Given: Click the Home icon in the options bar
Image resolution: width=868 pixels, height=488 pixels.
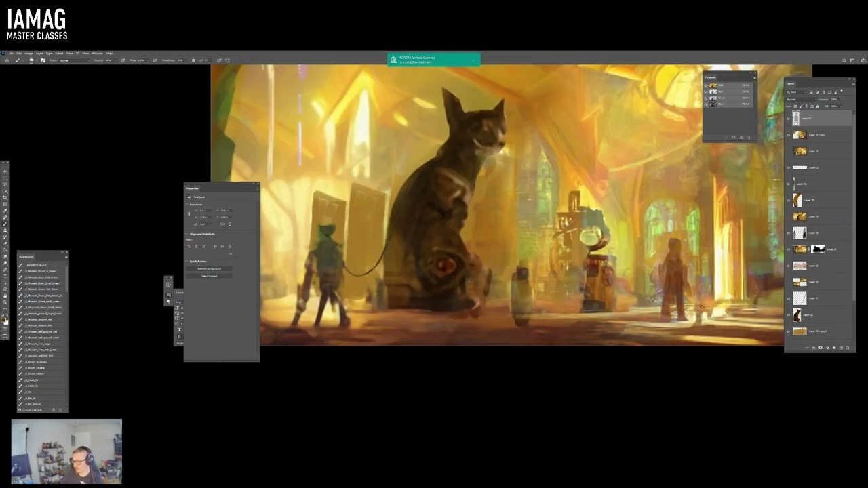Looking at the screenshot, I should click(7, 60).
